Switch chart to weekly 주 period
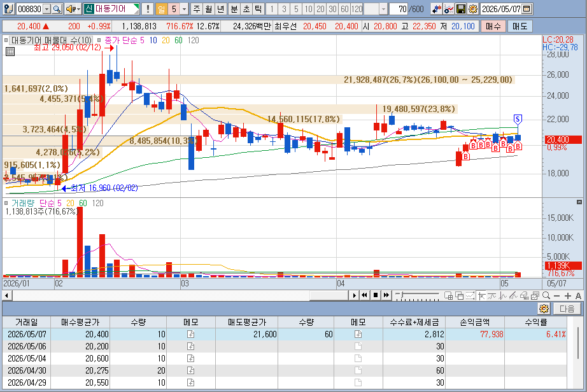 tap(197, 9)
